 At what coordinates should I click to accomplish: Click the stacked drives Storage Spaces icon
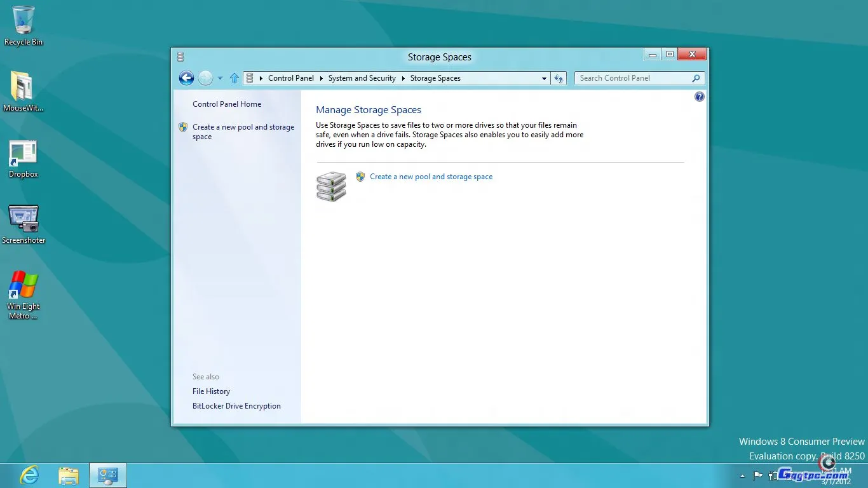click(331, 186)
